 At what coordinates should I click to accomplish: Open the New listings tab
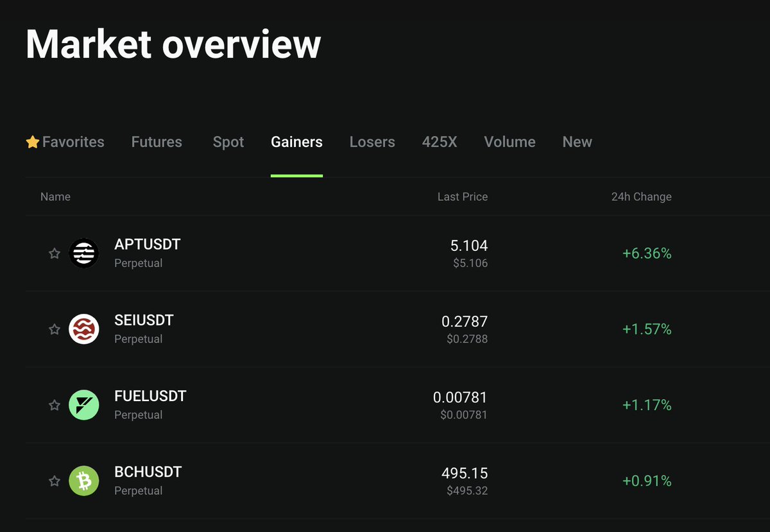click(577, 142)
